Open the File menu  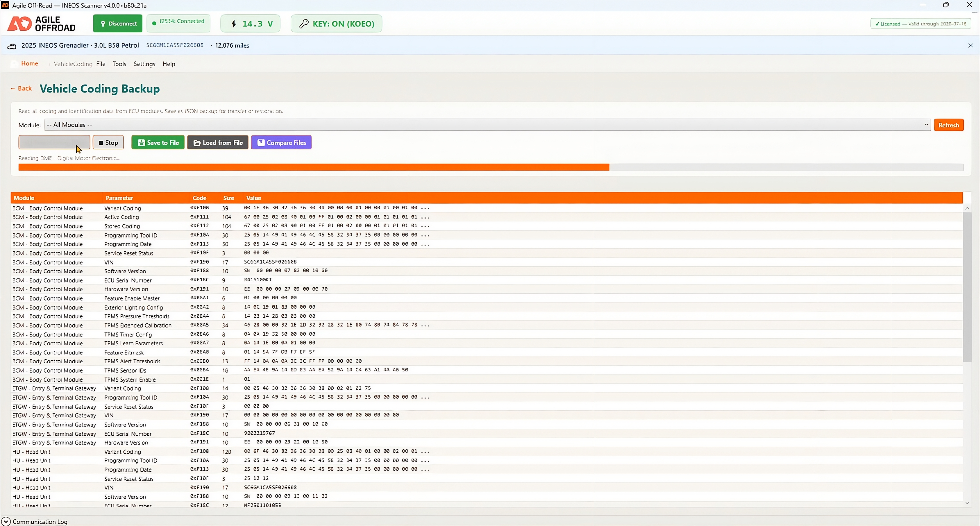click(x=101, y=64)
